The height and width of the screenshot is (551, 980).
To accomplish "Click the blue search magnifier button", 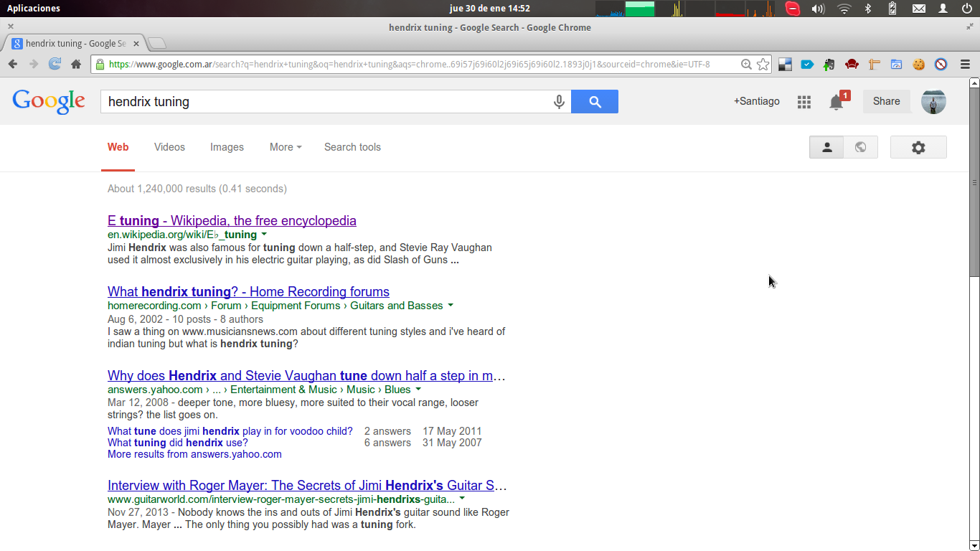I will click(595, 102).
